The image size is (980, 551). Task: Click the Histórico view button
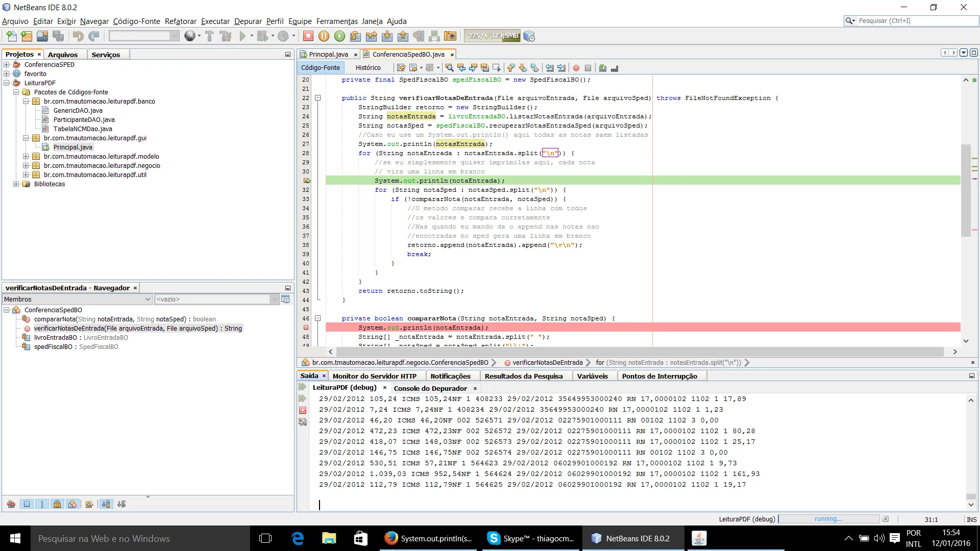coord(367,68)
